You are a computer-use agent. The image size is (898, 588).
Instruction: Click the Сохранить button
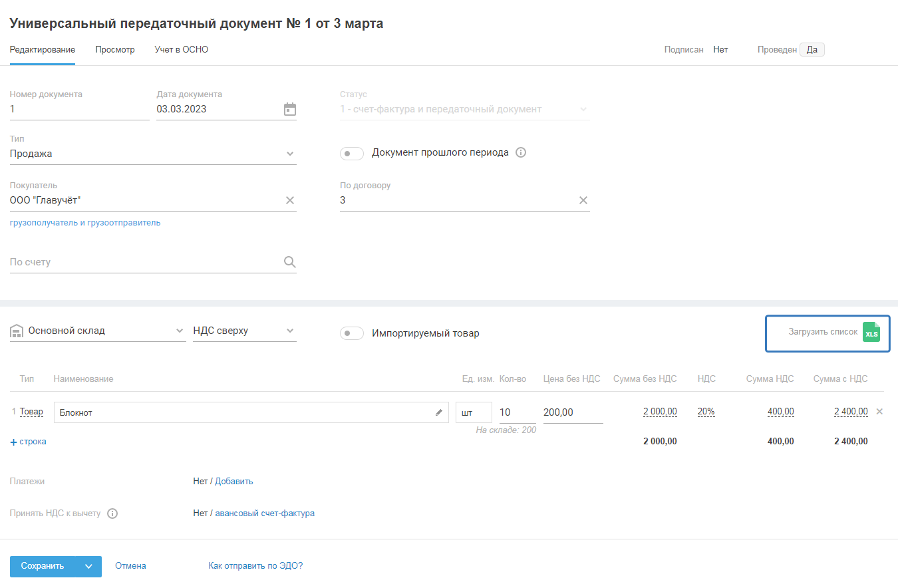(x=43, y=566)
